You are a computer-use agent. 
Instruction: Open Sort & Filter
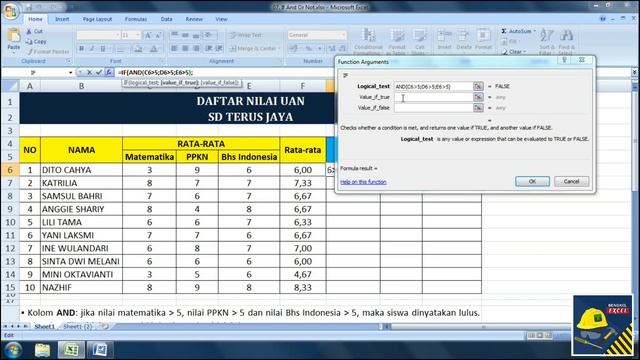click(x=546, y=41)
